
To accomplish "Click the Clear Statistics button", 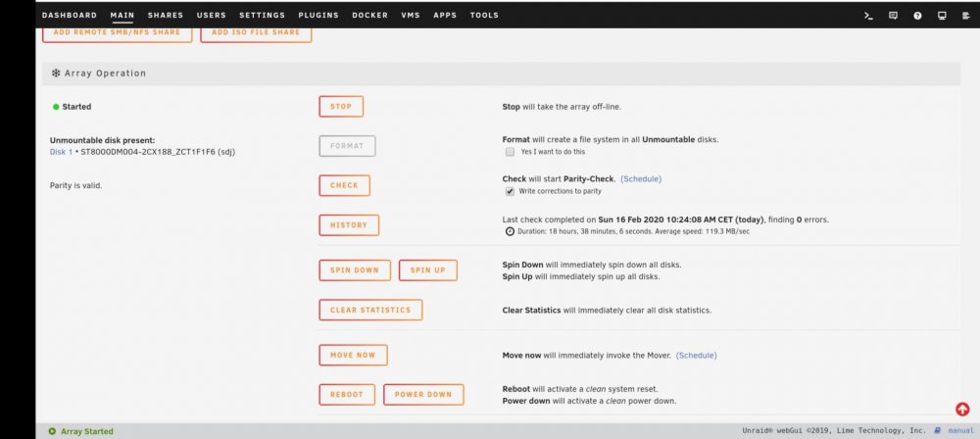I will [x=370, y=310].
